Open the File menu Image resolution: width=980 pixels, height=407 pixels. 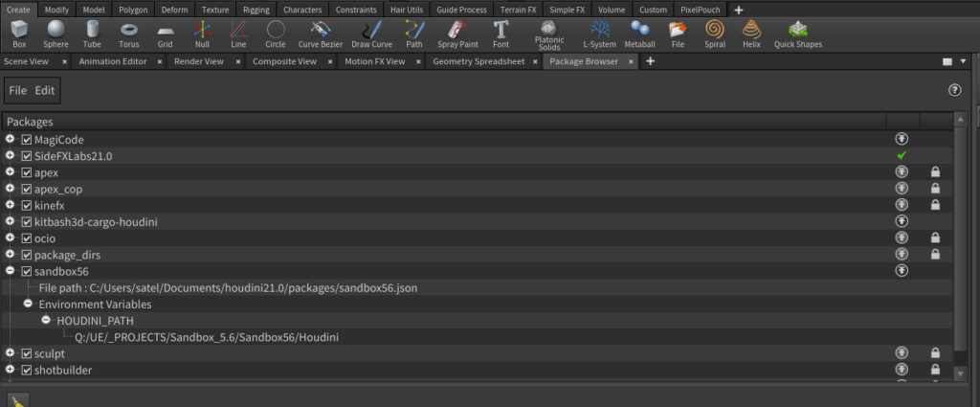tap(17, 90)
